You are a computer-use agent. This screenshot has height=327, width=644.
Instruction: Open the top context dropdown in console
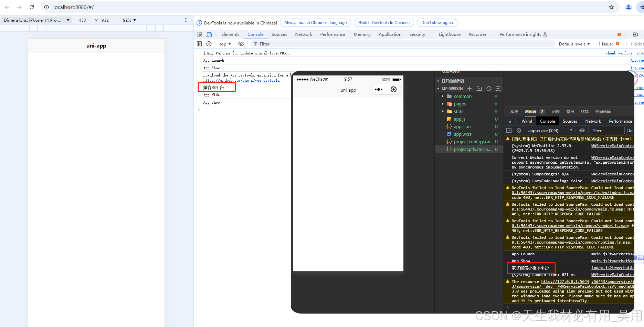point(225,44)
